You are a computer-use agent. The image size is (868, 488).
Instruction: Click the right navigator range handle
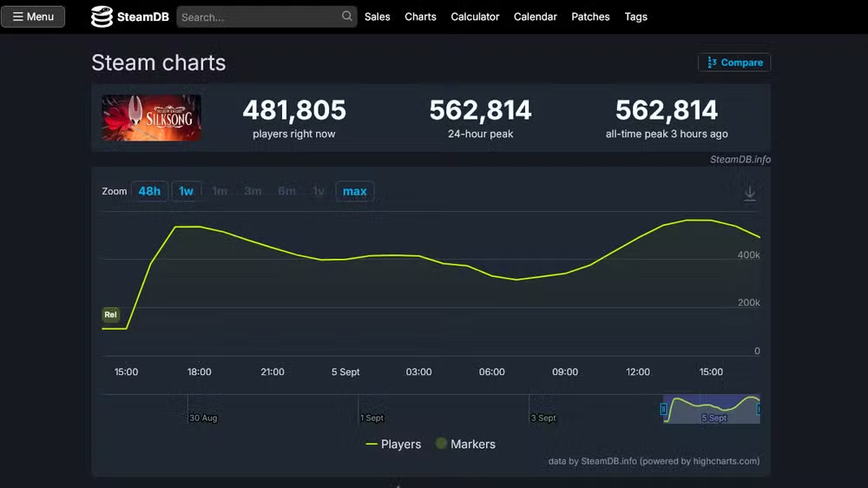pos(759,409)
